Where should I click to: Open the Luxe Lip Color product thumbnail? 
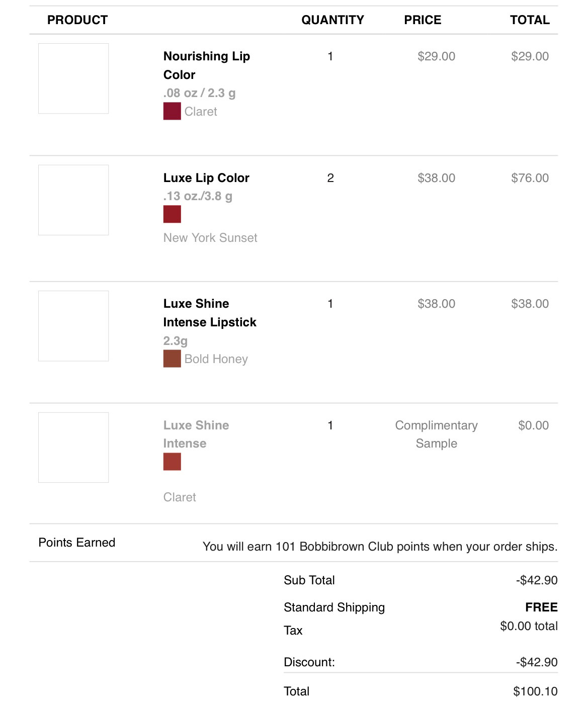73,200
